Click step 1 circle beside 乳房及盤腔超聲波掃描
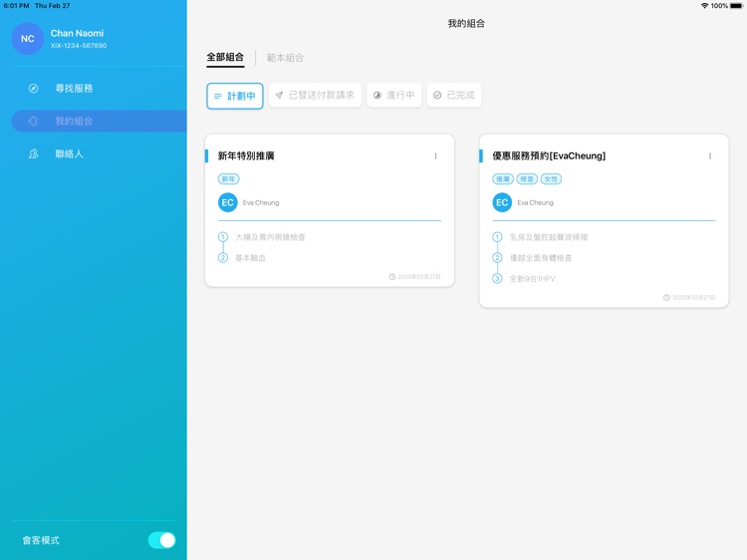The width and height of the screenshot is (747, 560). point(497,237)
